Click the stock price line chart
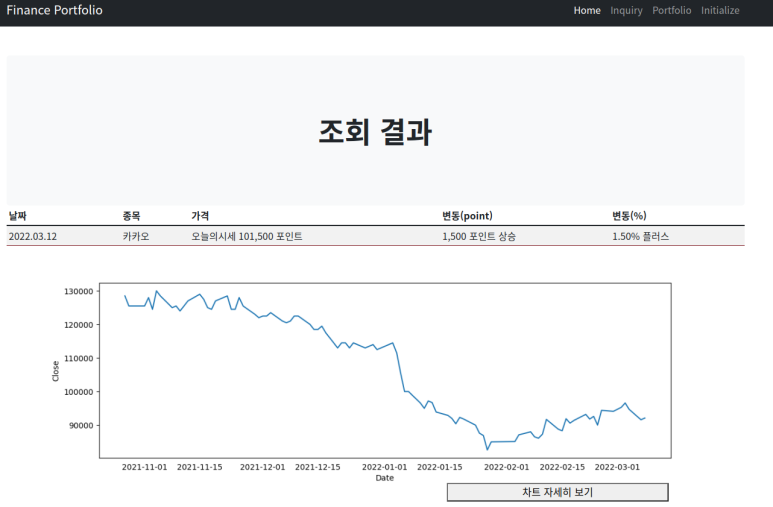Screen dimensions: 773x507 (x=385, y=370)
